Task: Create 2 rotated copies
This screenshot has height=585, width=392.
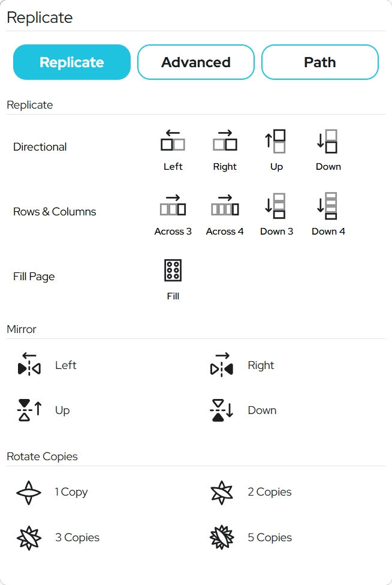Action: coord(222,492)
